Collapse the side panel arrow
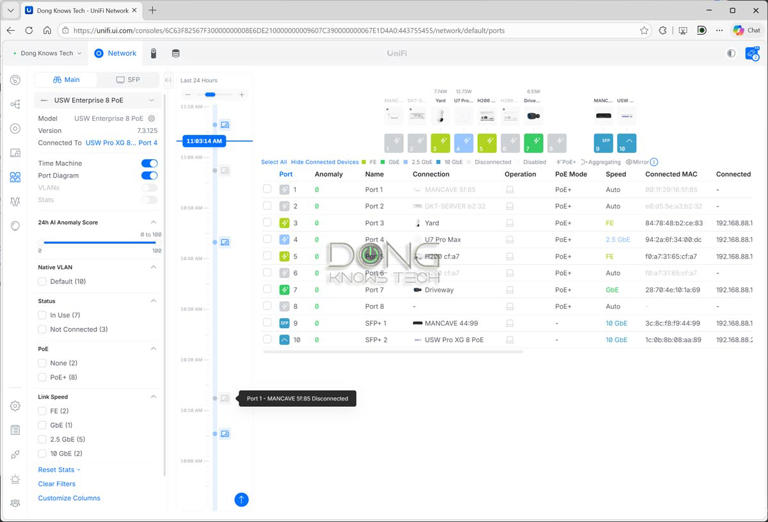Image resolution: width=768 pixels, height=522 pixels. (168, 80)
